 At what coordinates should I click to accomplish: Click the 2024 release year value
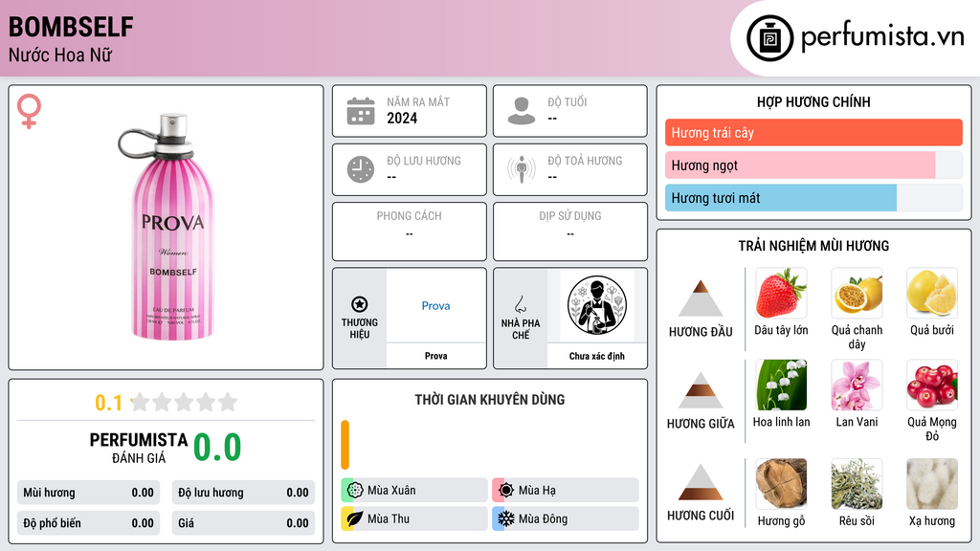coord(402,118)
